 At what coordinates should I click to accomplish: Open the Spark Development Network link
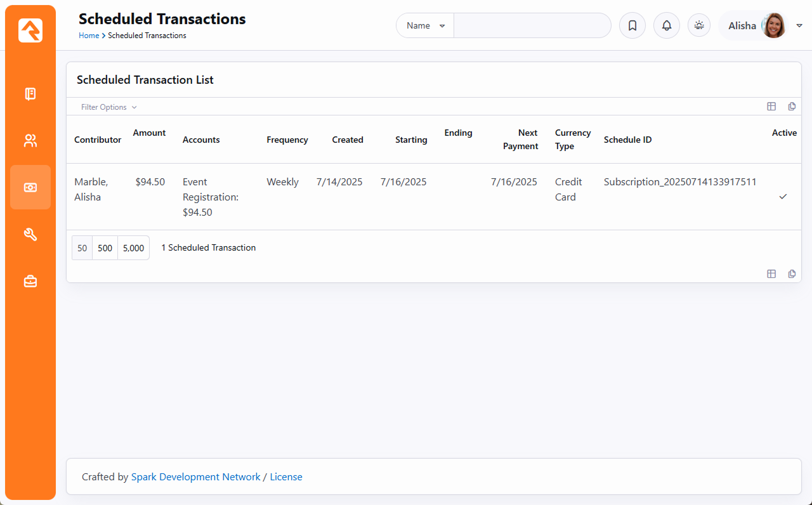point(195,477)
